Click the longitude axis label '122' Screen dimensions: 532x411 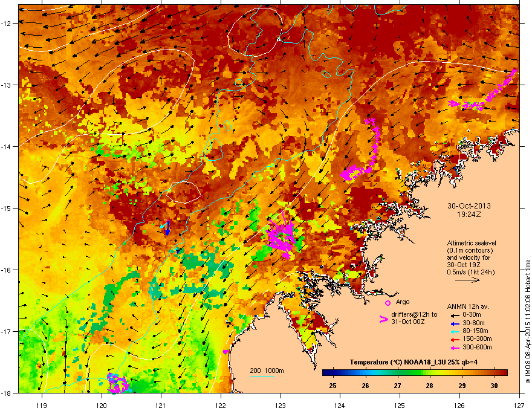coord(221,405)
